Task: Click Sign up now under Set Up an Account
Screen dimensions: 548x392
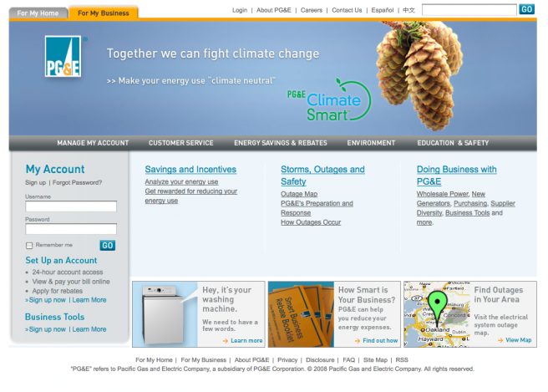Action: point(47,300)
